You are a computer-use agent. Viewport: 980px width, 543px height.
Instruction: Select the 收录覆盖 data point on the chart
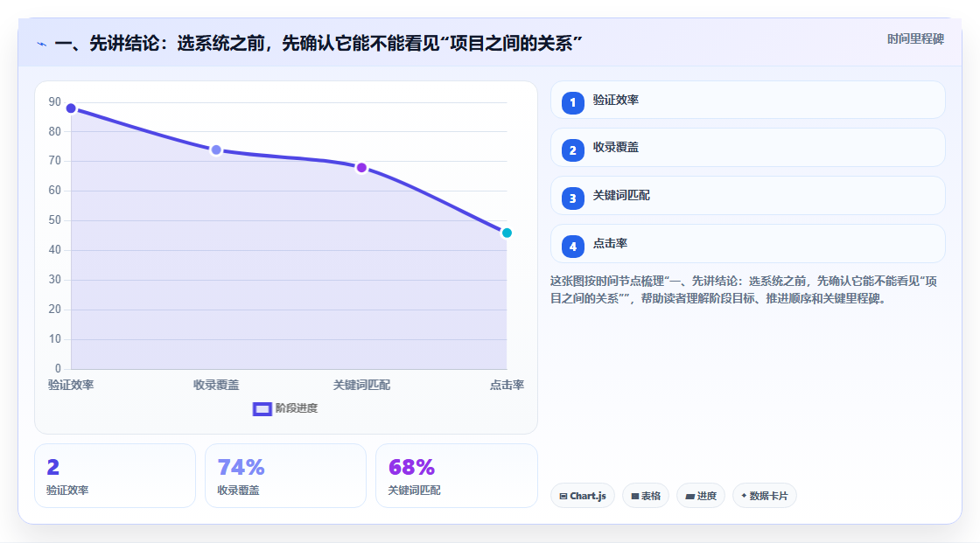click(x=216, y=150)
